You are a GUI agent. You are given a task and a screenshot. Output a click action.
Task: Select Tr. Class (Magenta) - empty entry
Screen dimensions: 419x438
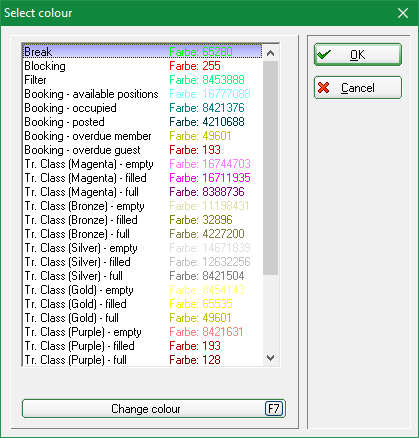point(143,164)
